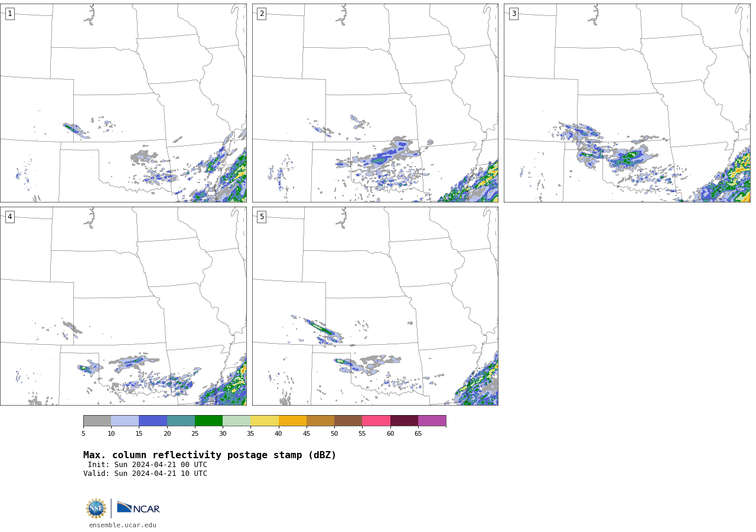The height and width of the screenshot is (532, 756).
Task: Click the NSF logo icon
Action: coord(96,508)
